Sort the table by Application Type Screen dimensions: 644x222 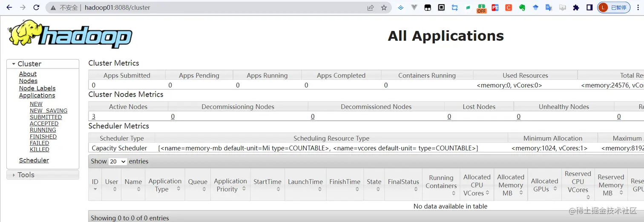click(165, 185)
